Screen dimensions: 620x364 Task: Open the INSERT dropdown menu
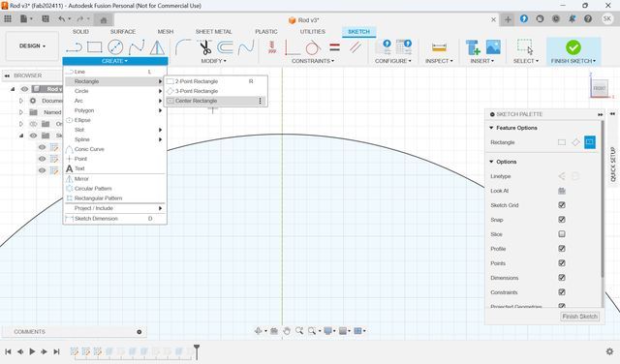(482, 61)
